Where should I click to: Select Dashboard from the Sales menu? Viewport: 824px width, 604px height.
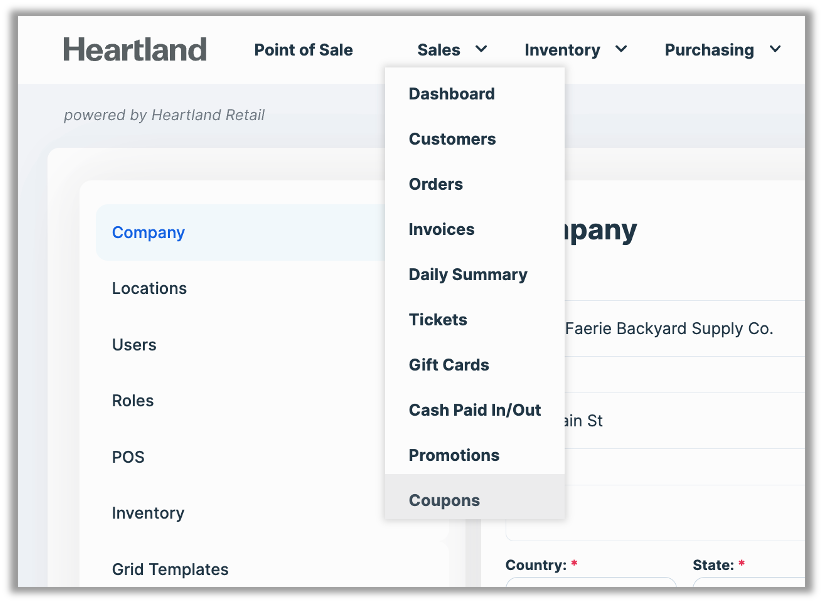click(451, 94)
